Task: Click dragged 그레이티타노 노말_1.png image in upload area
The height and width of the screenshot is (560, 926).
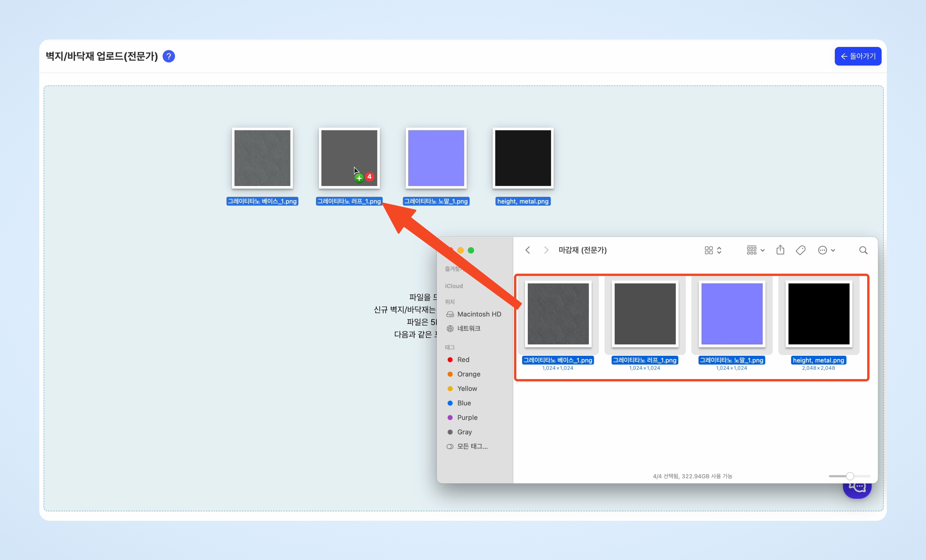Action: pos(436,158)
